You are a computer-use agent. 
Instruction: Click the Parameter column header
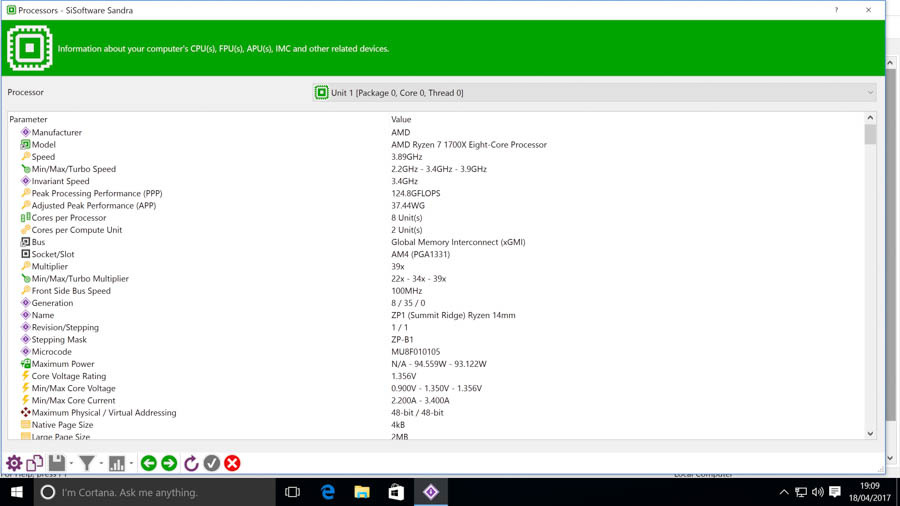point(28,119)
